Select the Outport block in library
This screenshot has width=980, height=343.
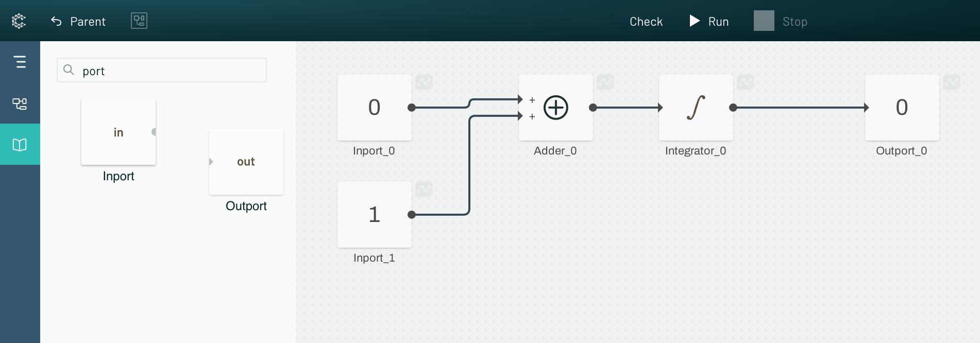tap(246, 162)
